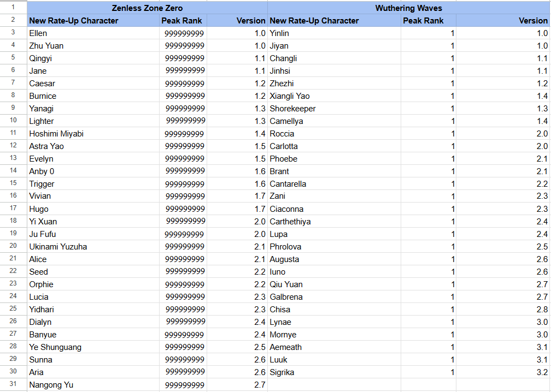551x392 pixels.
Task: Select cell containing Hugo
Action: click(93, 209)
